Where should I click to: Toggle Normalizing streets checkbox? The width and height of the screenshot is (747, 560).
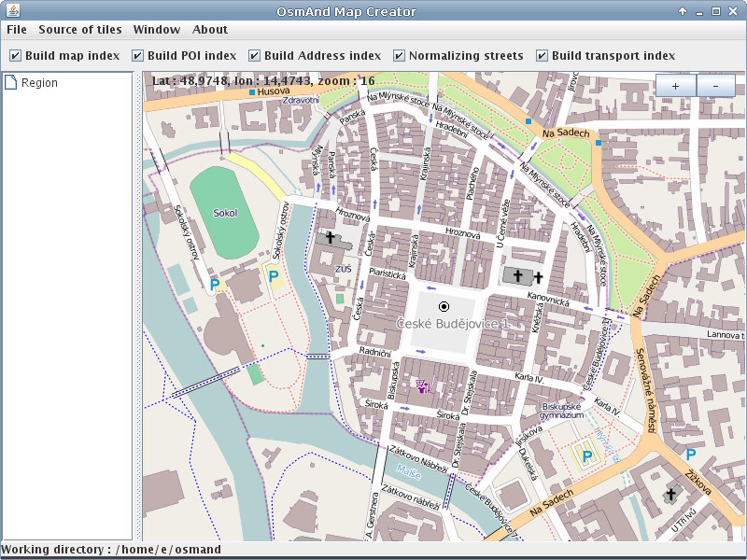click(399, 56)
